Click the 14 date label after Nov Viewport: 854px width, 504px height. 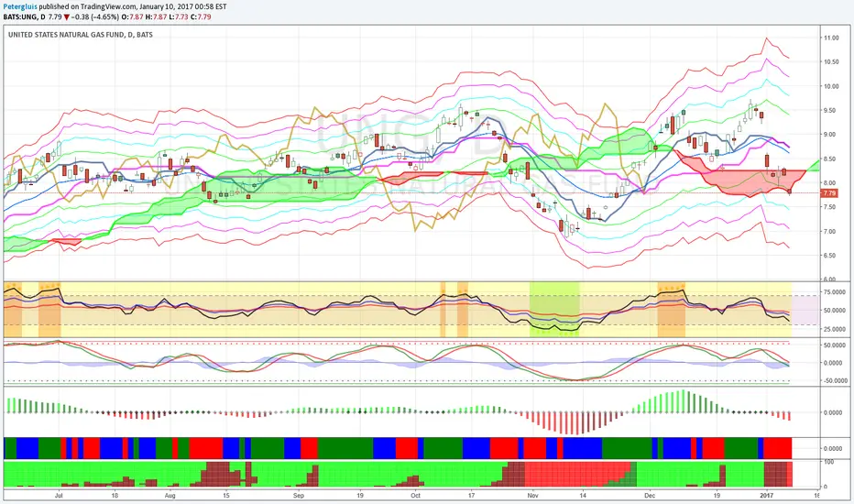point(583,496)
